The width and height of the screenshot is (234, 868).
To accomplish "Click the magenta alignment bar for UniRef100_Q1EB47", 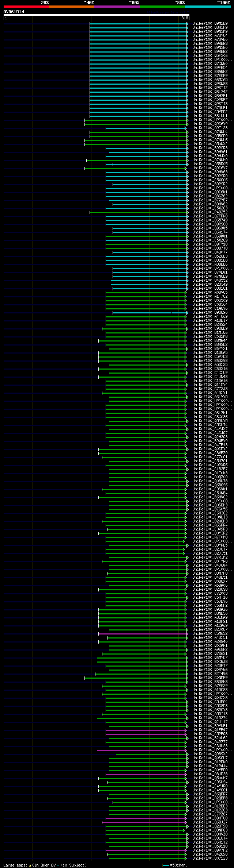I will coord(146,730).
